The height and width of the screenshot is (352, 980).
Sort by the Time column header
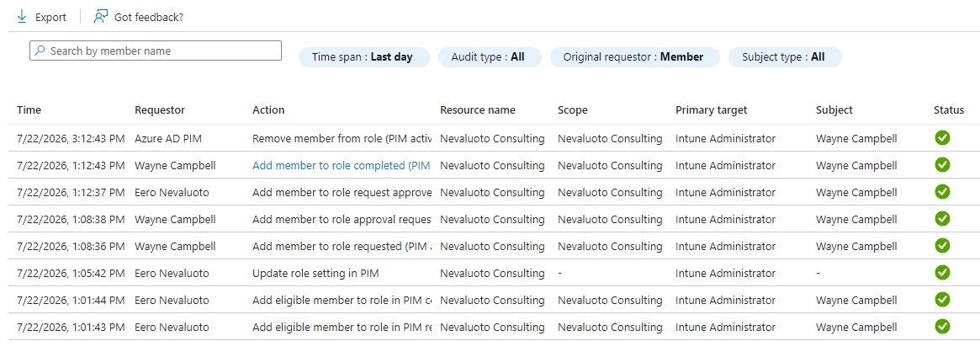29,110
